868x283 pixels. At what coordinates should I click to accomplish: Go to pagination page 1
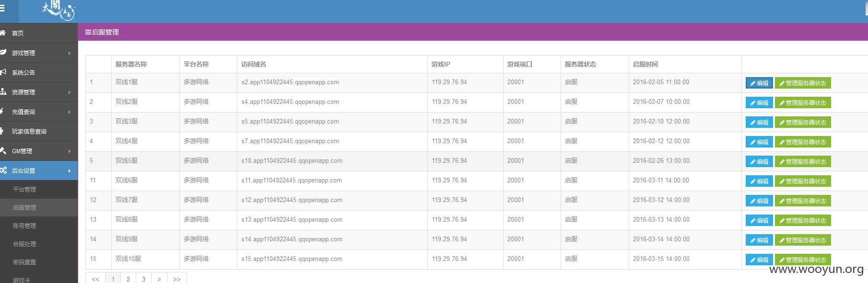point(113,278)
